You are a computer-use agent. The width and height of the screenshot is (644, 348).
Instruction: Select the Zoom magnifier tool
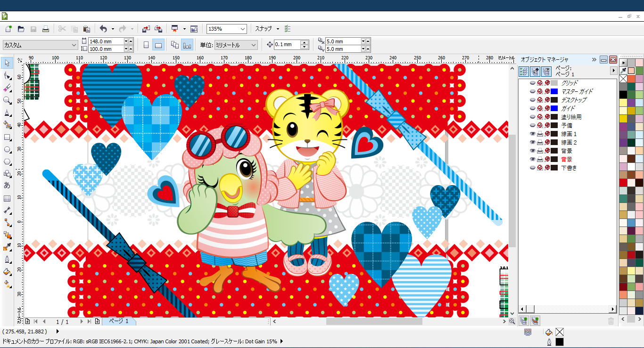click(x=7, y=100)
